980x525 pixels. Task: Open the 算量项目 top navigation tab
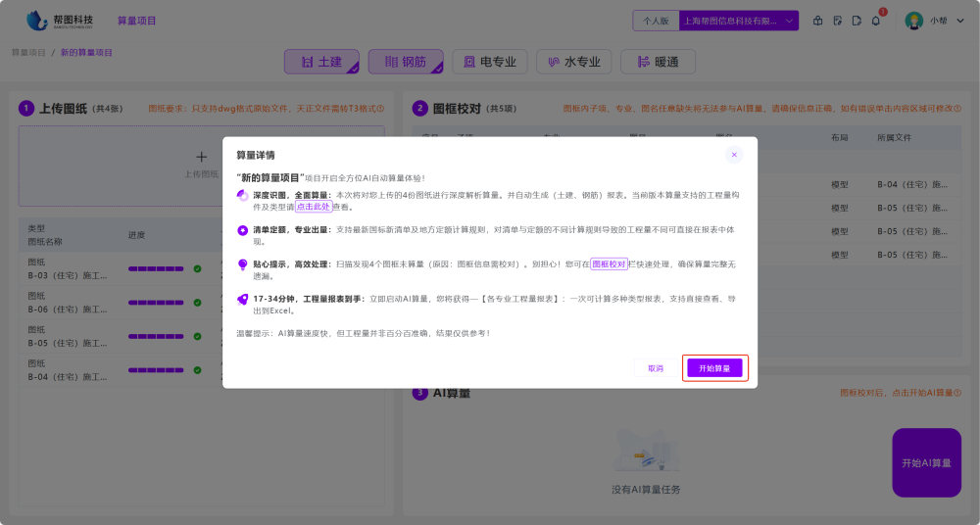click(136, 21)
